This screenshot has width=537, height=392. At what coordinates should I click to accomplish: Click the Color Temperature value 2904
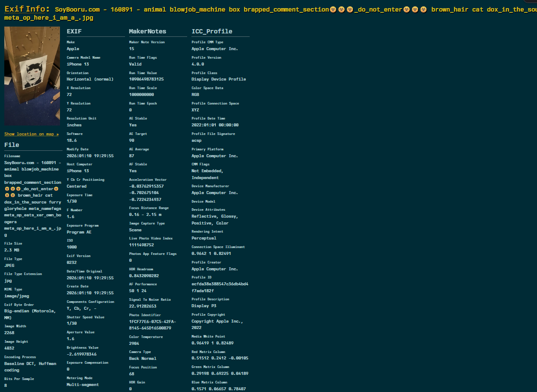point(134,344)
